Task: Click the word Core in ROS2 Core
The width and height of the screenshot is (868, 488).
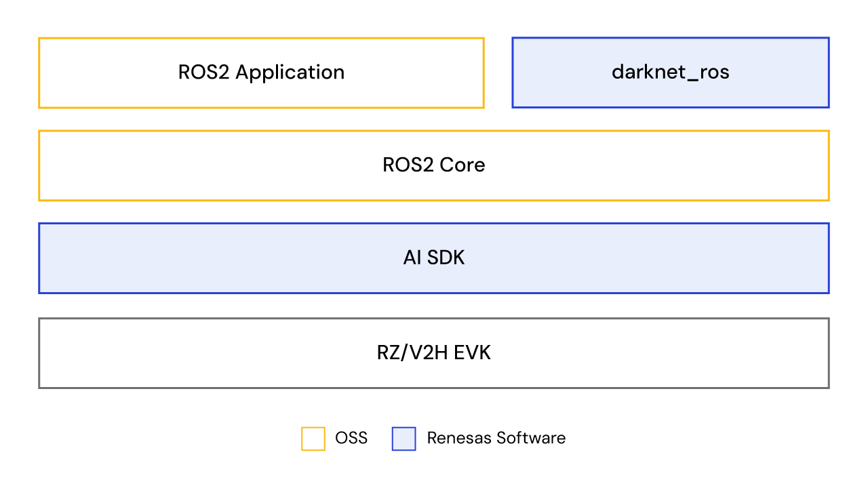Action: (462, 165)
